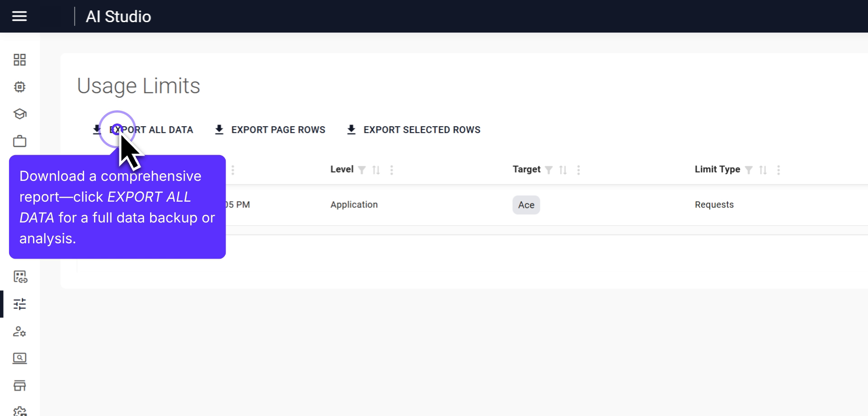Toggle the filter on the Limit Type column
The width and height of the screenshot is (868, 416).
point(750,170)
